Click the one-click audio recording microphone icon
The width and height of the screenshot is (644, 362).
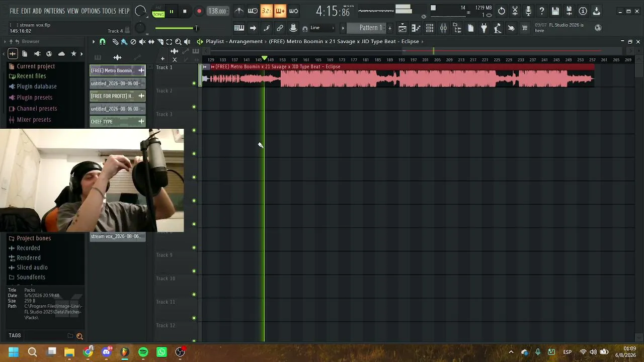tap(528, 11)
